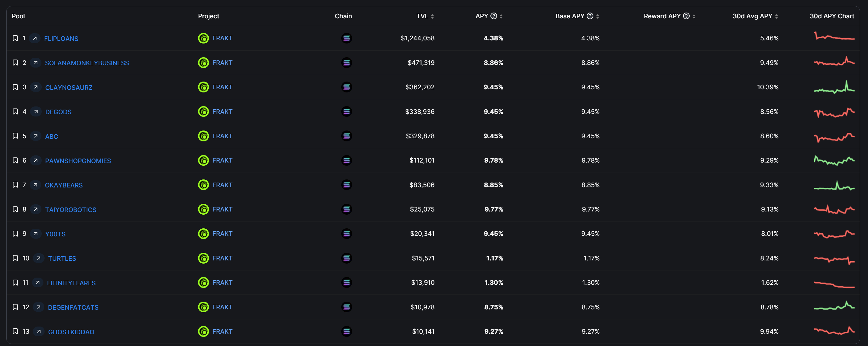Show Reward APY help tooltip icon
Viewport: 868px width, 346px height.
click(687, 16)
